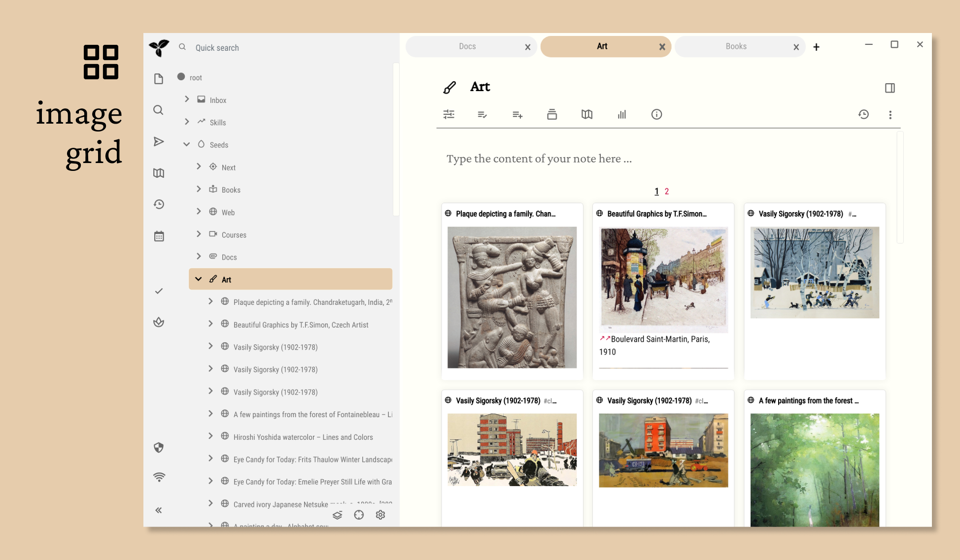Go to page 2 of the grid
Screen dimensions: 960x560
pos(667,192)
